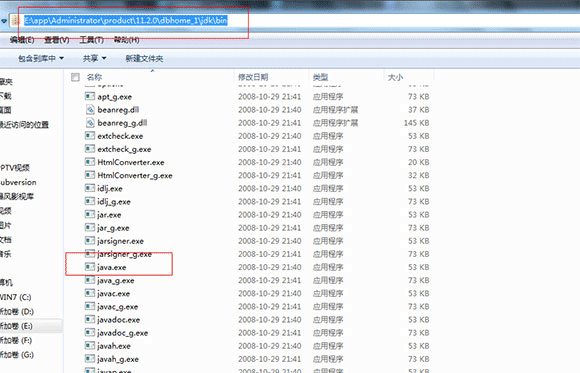Select the javadoc_g.exe file name
The height and width of the screenshot is (373, 580).
point(122,333)
